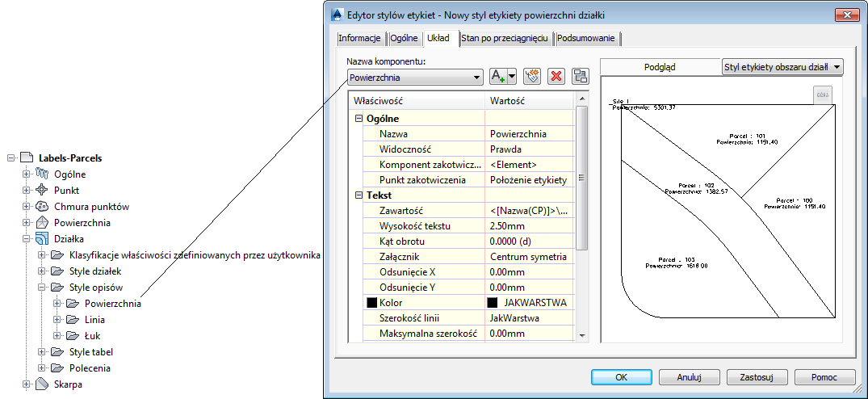Image resolution: width=868 pixels, height=399 pixels.
Task: Open the add component type dropdown arrow
Action: click(x=512, y=77)
